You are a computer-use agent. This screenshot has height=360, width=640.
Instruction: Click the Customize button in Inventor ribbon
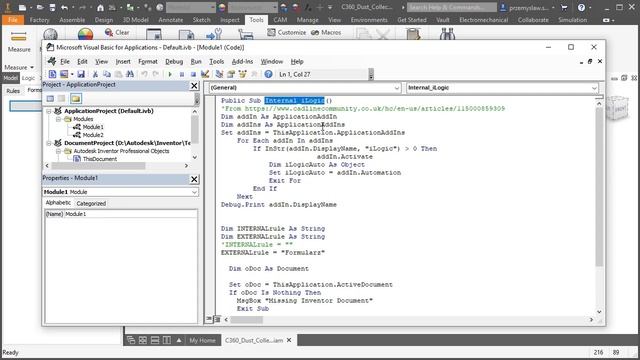(287, 32)
